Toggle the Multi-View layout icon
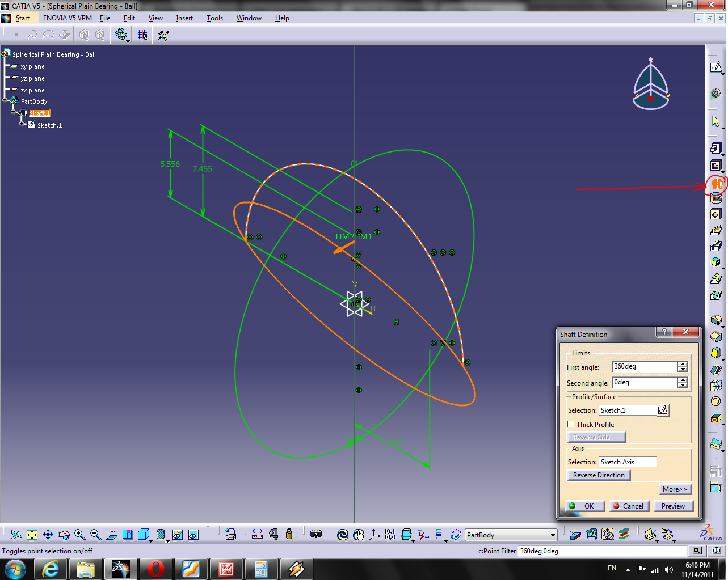 [x=128, y=535]
